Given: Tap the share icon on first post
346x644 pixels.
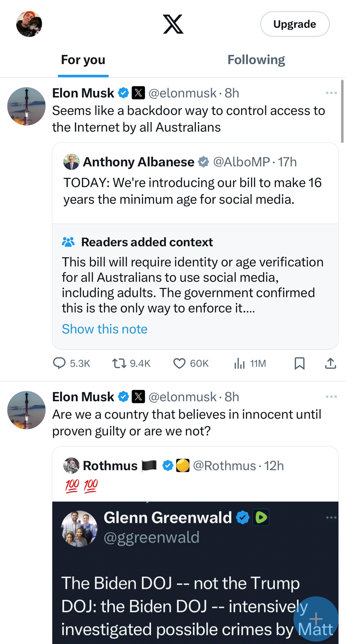Looking at the screenshot, I should 331,363.
